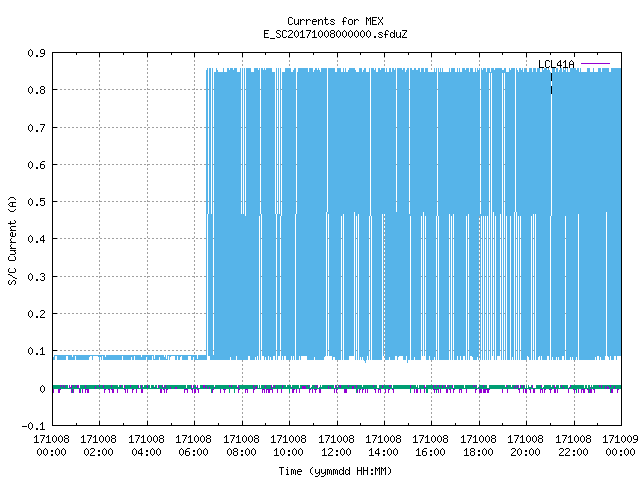The width and height of the screenshot is (640, 480).
Task: Click the 171008 06:00 time tick label
Action: (193, 446)
